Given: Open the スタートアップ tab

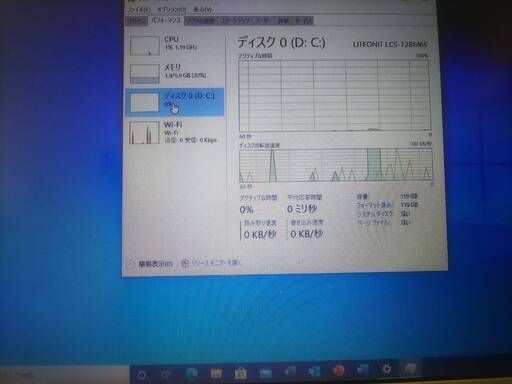Looking at the screenshot, I should pos(235,21).
